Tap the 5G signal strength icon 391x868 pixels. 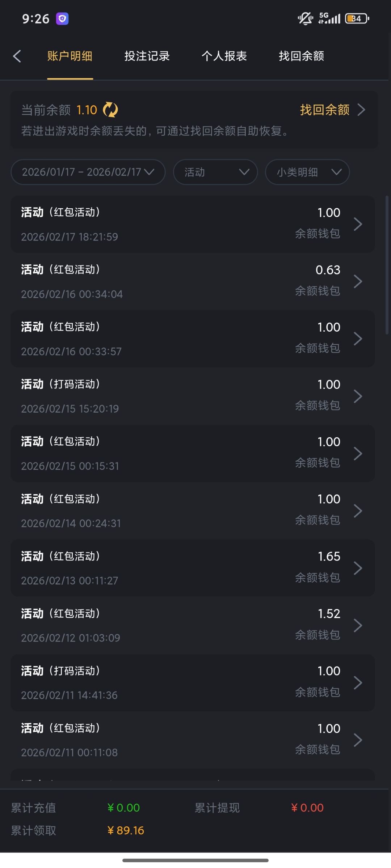[x=329, y=18]
